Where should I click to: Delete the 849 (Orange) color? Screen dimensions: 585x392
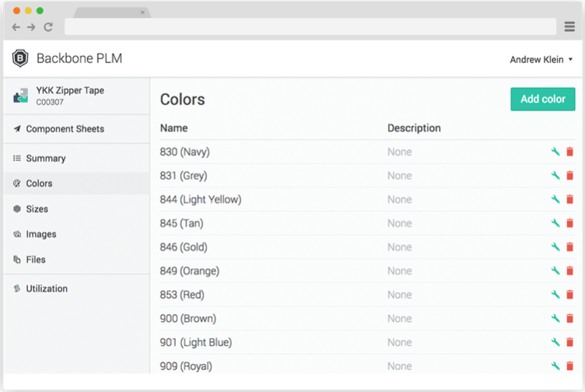coord(569,271)
